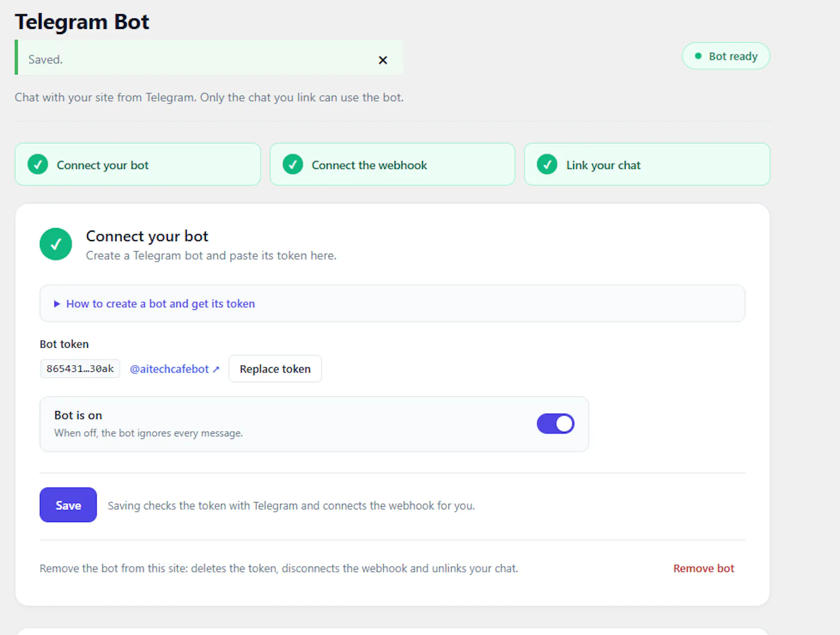This screenshot has width=840, height=635.
Task: Click the check icon in Link your chat step
Action: point(547,164)
